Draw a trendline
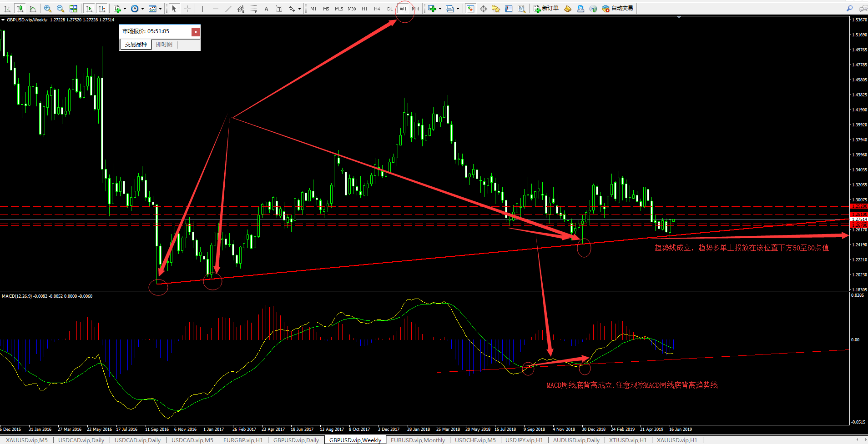 click(228, 9)
